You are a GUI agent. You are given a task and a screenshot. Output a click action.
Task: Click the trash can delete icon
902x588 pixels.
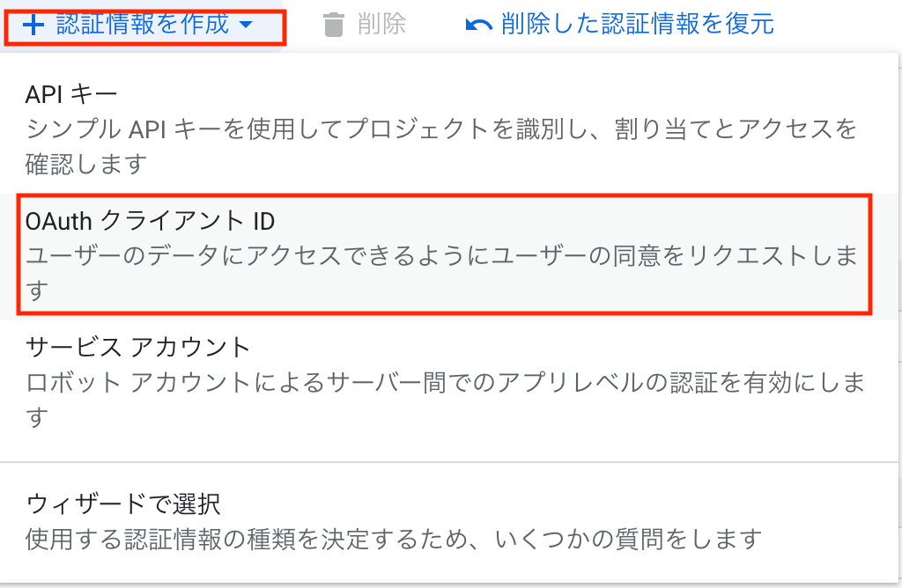click(x=334, y=26)
